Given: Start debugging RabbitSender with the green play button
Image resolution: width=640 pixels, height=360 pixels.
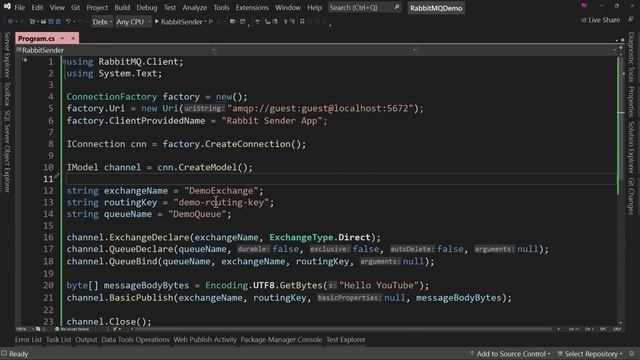Looking at the screenshot, I should pyautogui.click(x=157, y=21).
